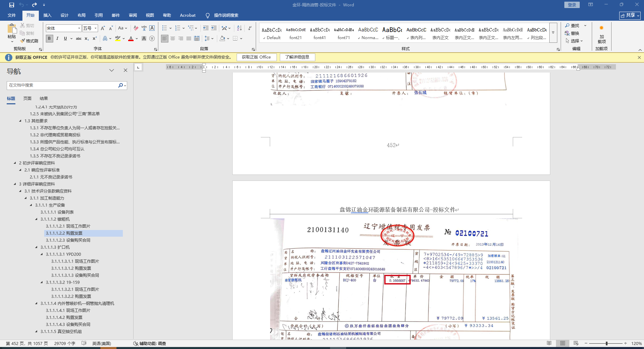Click the Redo arrow icon

click(34, 5)
